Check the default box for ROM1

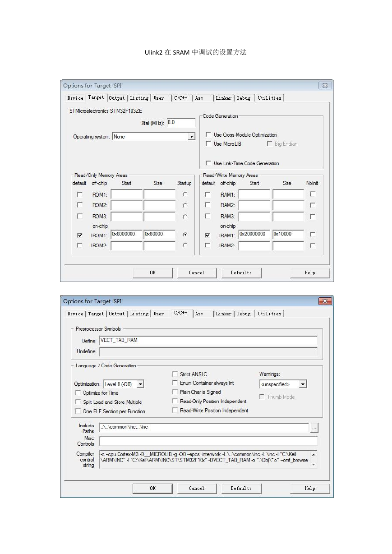click(80, 194)
